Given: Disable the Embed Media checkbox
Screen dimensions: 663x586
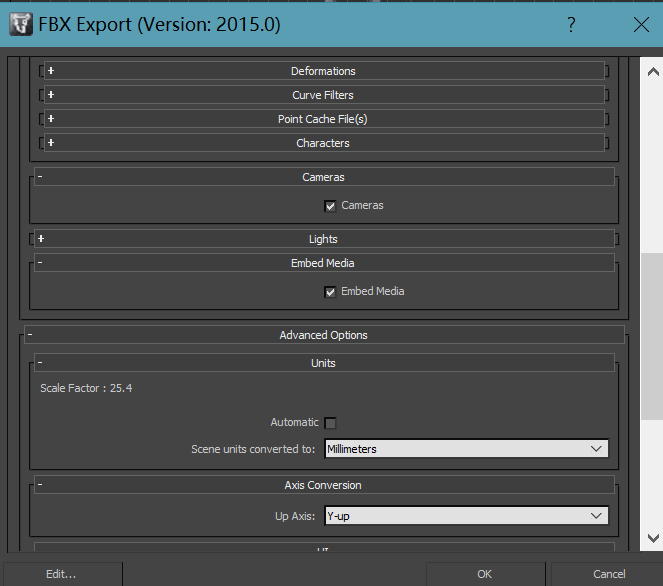Looking at the screenshot, I should click(x=330, y=292).
